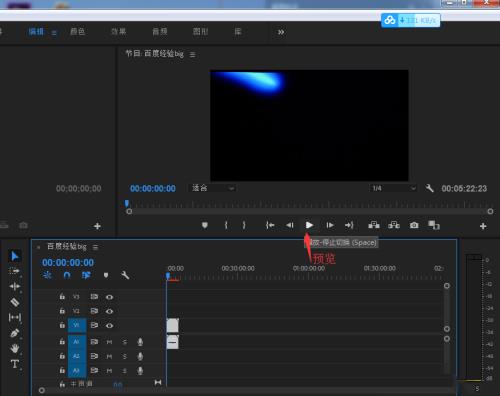Switch to the 图形 workspace tab
The image size is (500, 396).
click(x=201, y=31)
